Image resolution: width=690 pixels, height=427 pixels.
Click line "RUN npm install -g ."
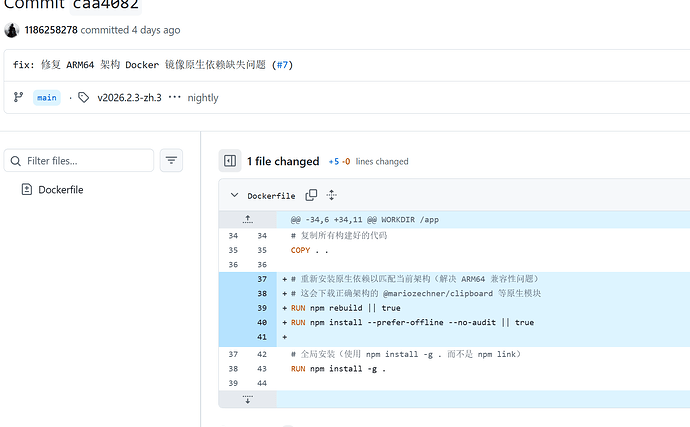(338, 369)
